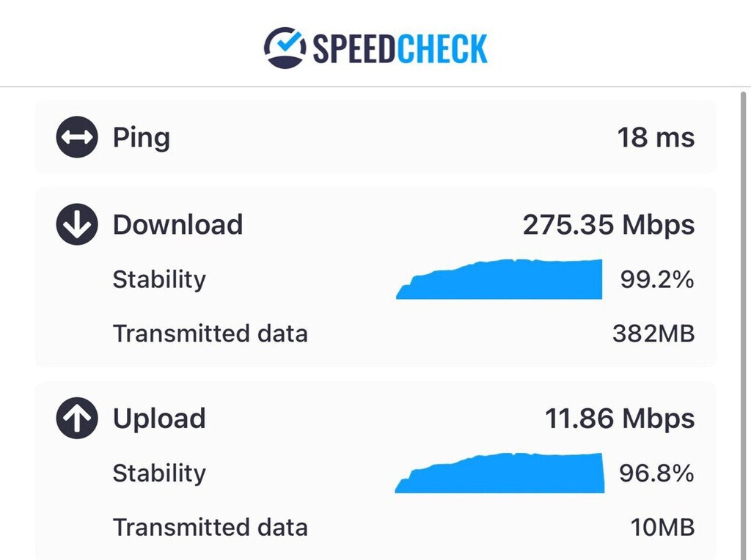751x560 pixels.
Task: Click the 18 ms ping value
Action: coord(656,137)
